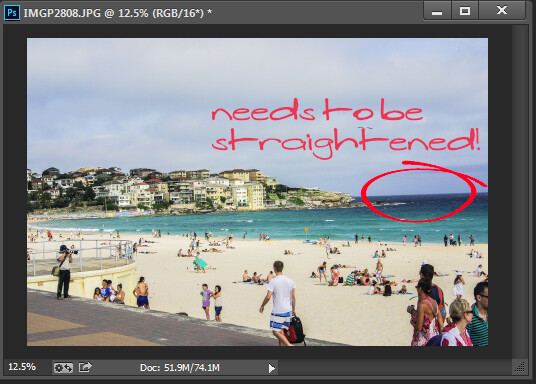Click the zoom level field showing 12.5%
The image size is (536, 384).
point(23,367)
